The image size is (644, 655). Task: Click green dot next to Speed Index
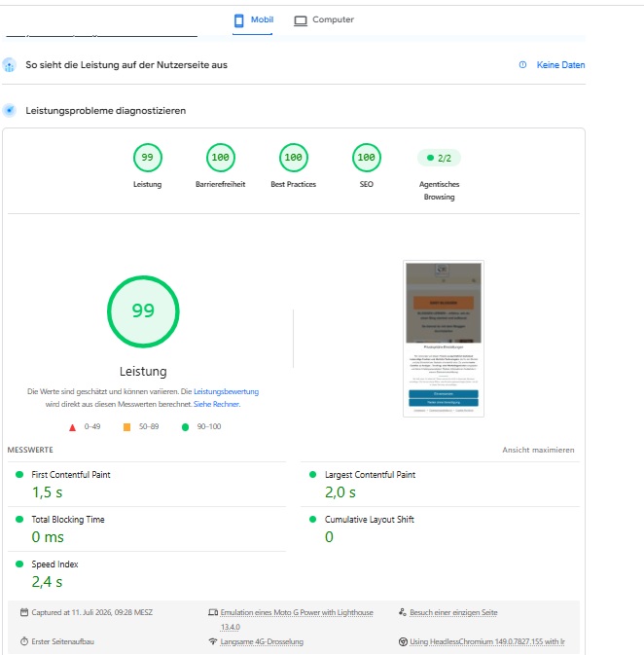coord(19,564)
